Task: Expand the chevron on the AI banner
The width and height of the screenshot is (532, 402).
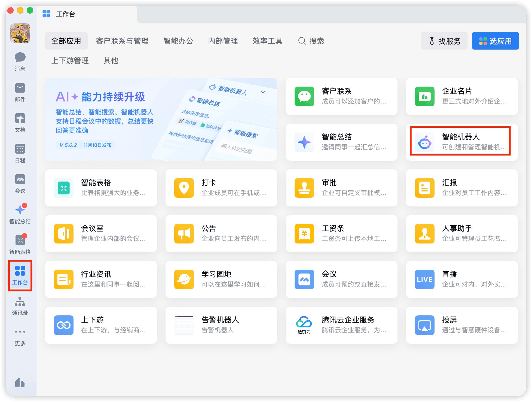Action: [x=263, y=92]
